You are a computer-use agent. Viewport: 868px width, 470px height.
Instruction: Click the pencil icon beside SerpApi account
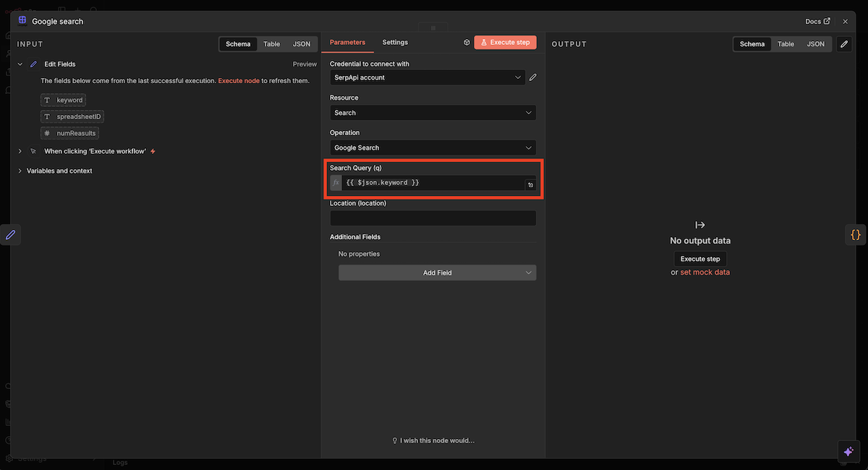coord(533,77)
